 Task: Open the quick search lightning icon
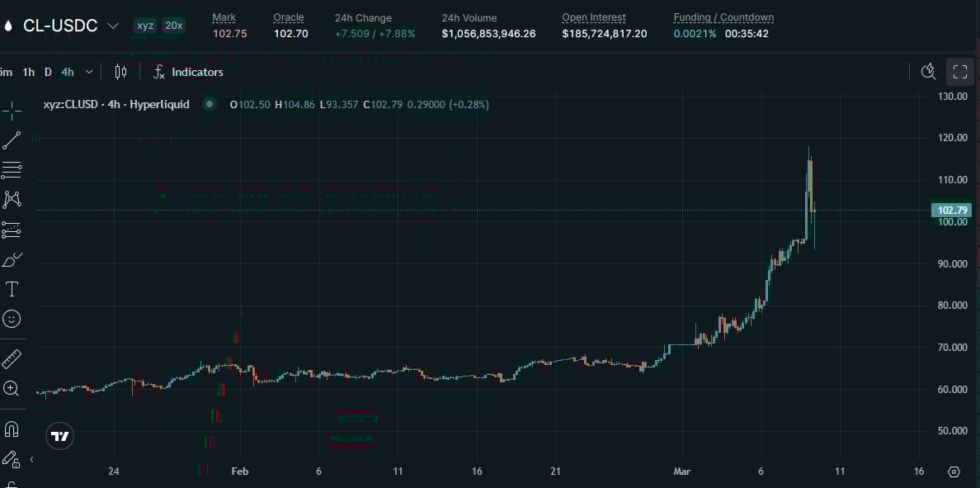coord(928,71)
